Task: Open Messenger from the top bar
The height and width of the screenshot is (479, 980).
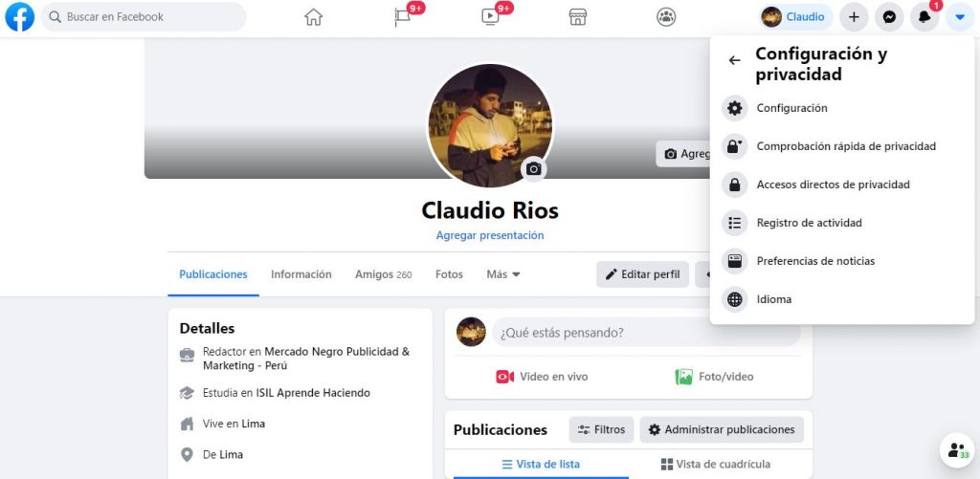Action: (x=889, y=17)
